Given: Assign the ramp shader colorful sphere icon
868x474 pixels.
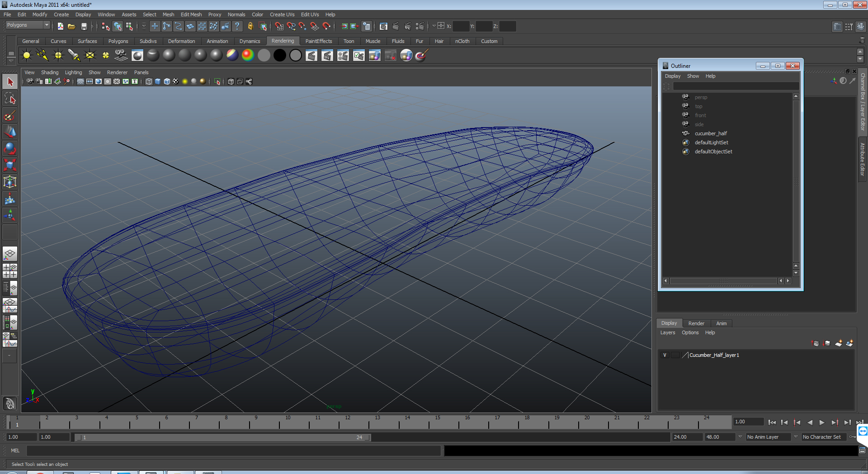Looking at the screenshot, I should point(248,56).
